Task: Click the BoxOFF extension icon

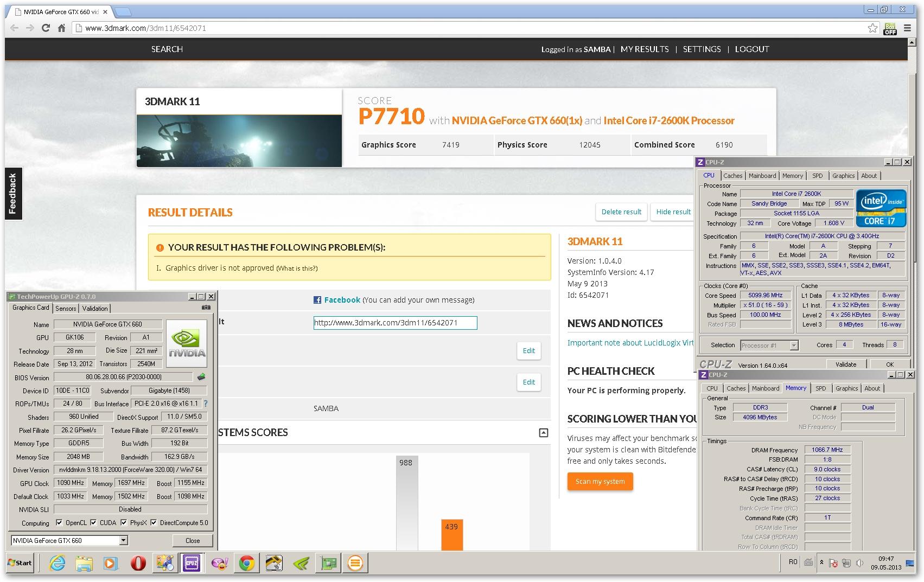Action: point(890,28)
